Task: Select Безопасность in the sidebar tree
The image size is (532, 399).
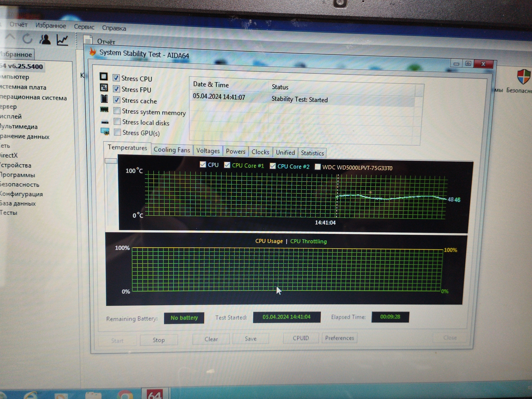Action: pyautogui.click(x=20, y=185)
